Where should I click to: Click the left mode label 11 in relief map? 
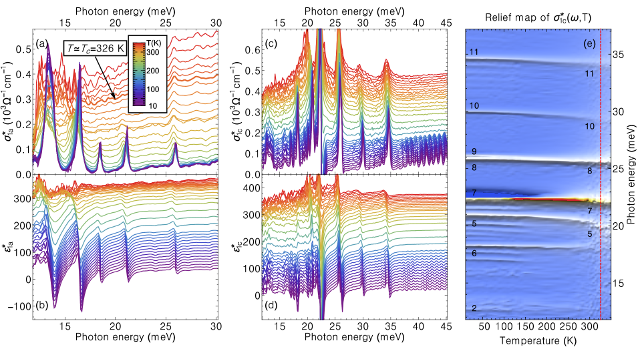click(474, 52)
